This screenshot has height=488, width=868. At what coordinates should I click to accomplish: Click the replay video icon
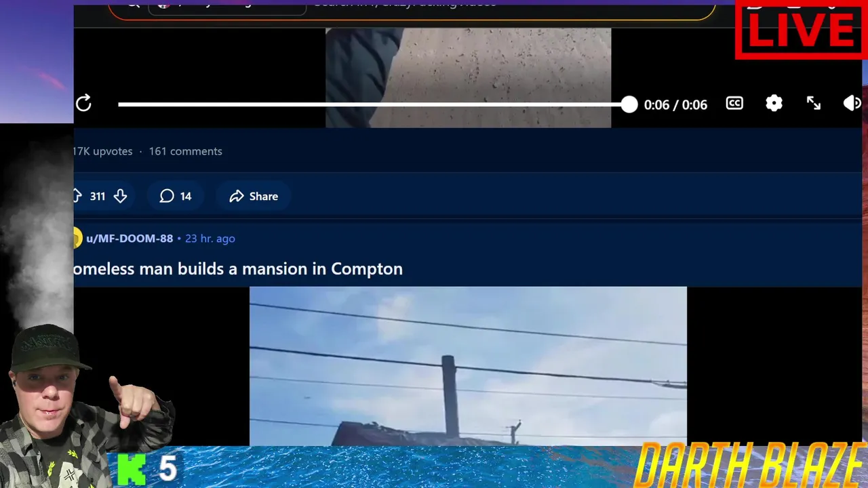[83, 104]
